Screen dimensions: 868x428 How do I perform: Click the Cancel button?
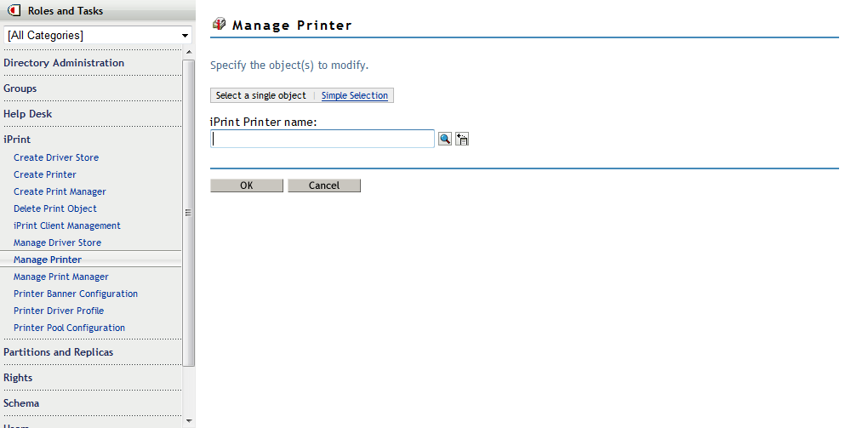[x=324, y=185]
